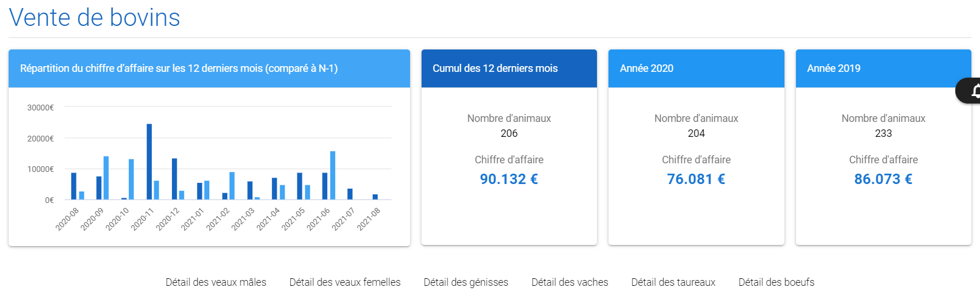Click the light blue bar for 2020-09
The width and height of the screenshot is (980, 295).
(x=106, y=178)
